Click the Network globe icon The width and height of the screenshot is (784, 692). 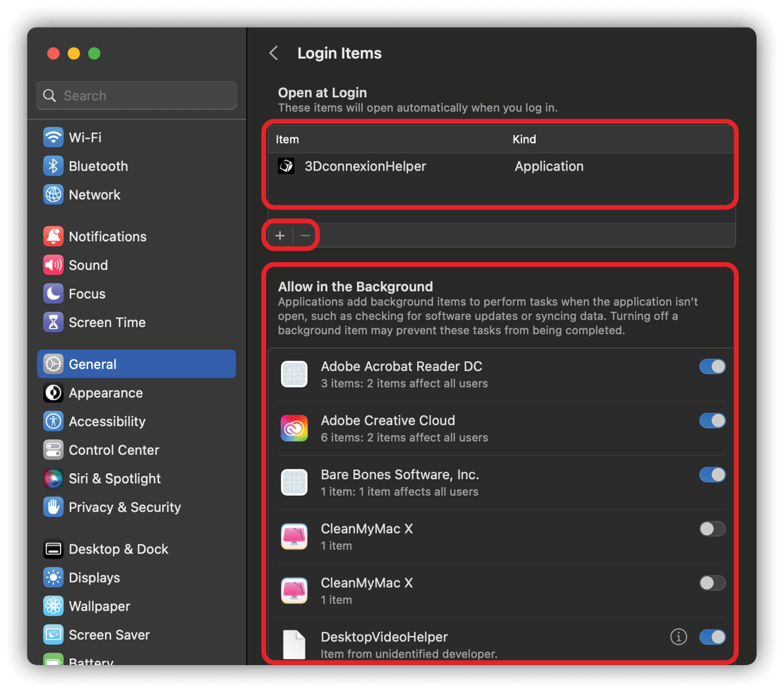(53, 195)
